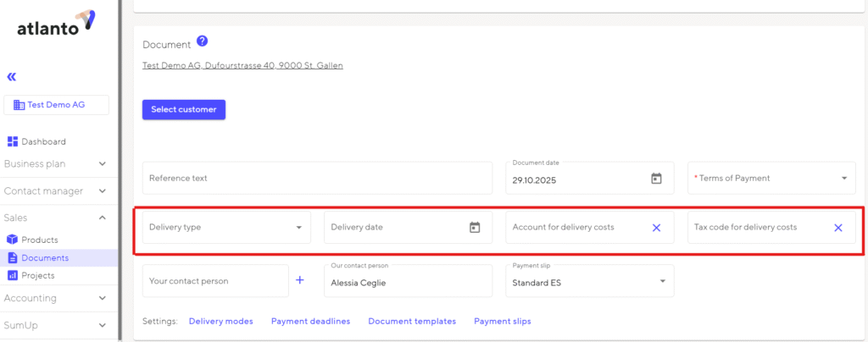The width and height of the screenshot is (868, 342).
Task: Collapse sidebar with double chevron icon
Action: (12, 77)
